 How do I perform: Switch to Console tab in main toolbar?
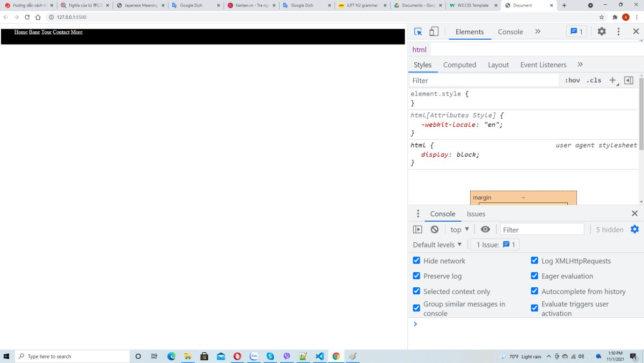pyautogui.click(x=510, y=32)
